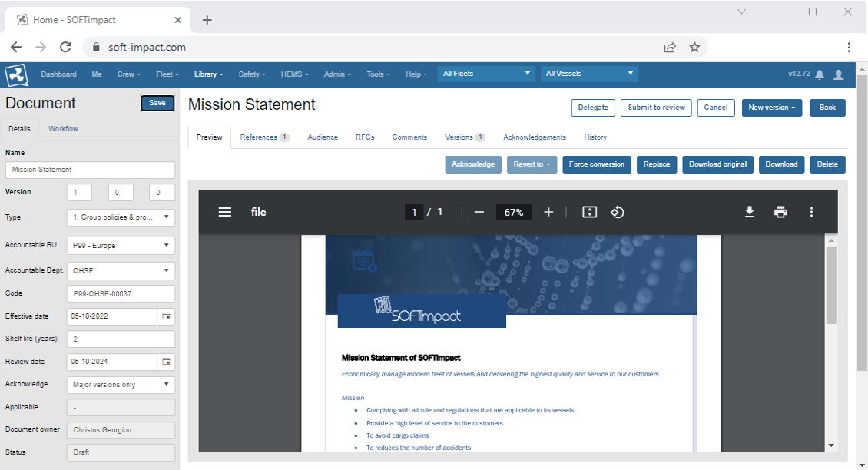The height and width of the screenshot is (470, 868).
Task: Zoom out the PDF with minus icon
Action: [x=479, y=212]
